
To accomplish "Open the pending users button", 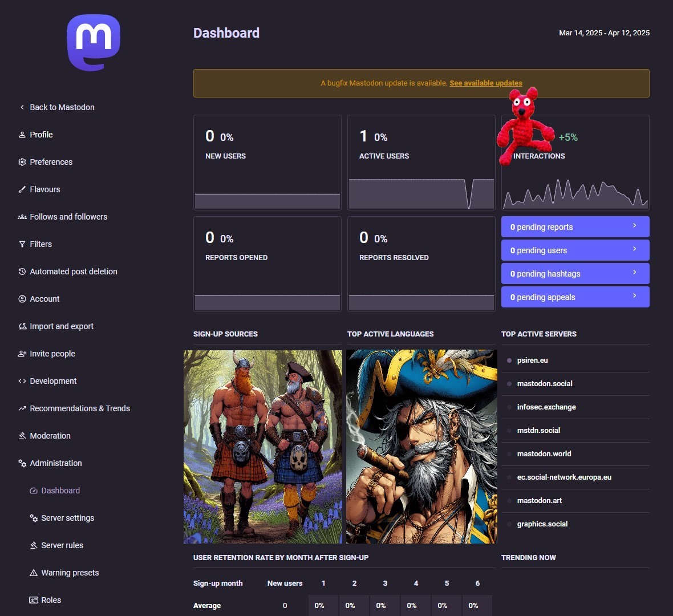I will (575, 250).
